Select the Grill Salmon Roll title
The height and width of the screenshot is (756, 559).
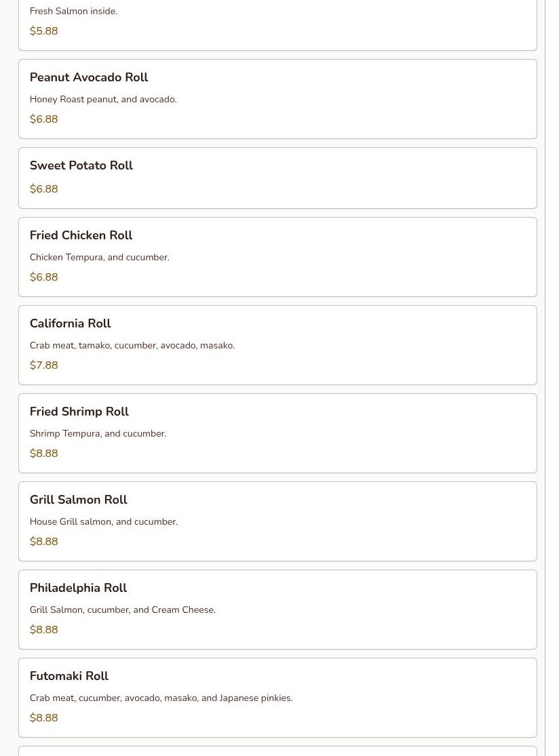[78, 500]
